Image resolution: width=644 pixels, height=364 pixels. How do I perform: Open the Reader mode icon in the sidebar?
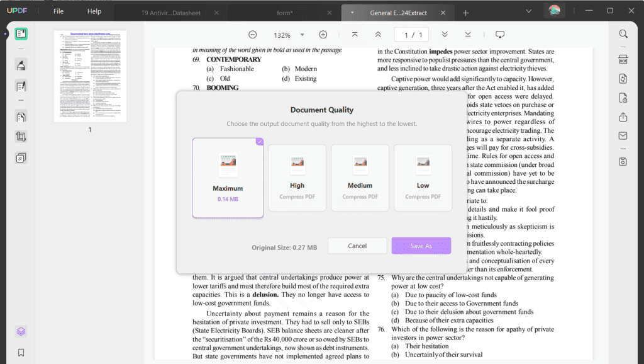pyautogui.click(x=21, y=34)
